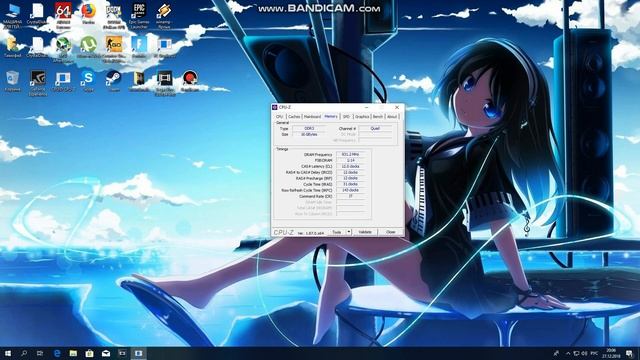Launch Steam from the desktop
Screen dimensions: 640x360
click(x=114, y=81)
